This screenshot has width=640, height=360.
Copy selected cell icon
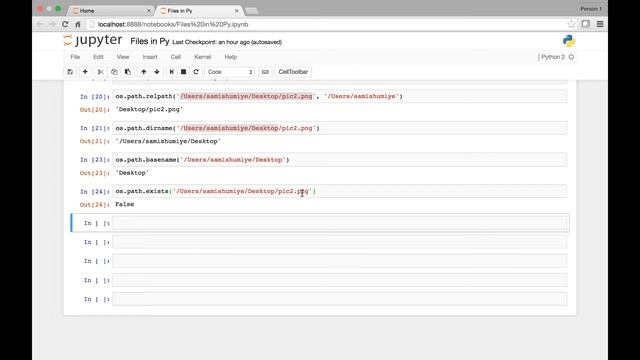(x=114, y=72)
